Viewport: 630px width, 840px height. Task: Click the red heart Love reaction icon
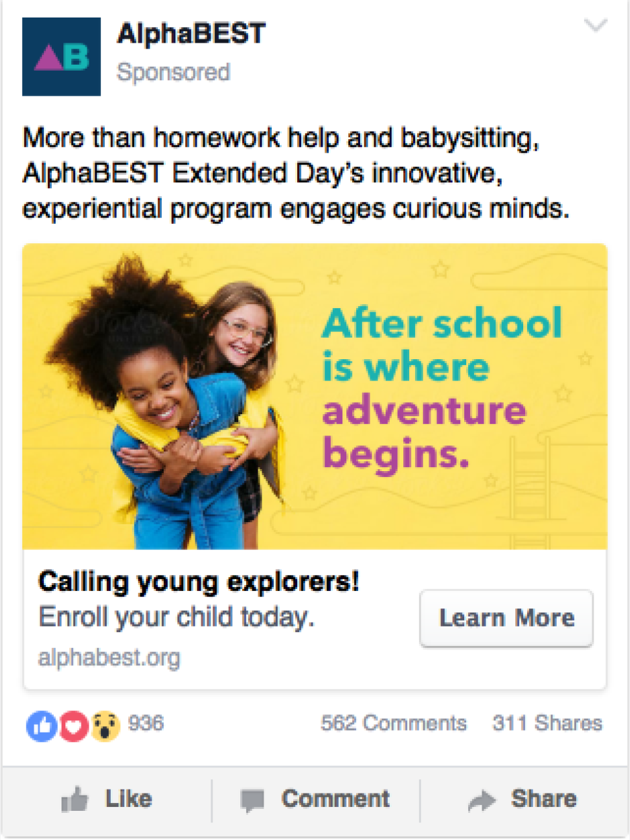74,725
